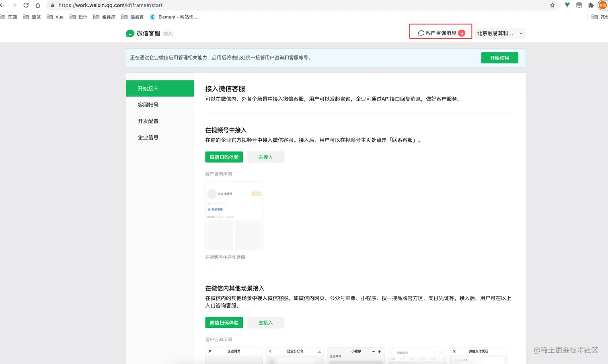Open the 前端 bookmarks folder

coord(8,17)
